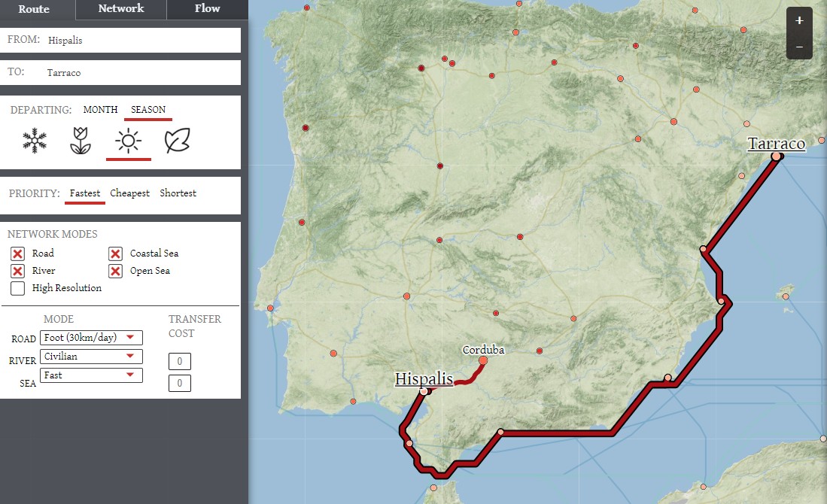The height and width of the screenshot is (504, 827).
Task: Open the Road mode dropdown showing Foot
Action: tap(91, 338)
